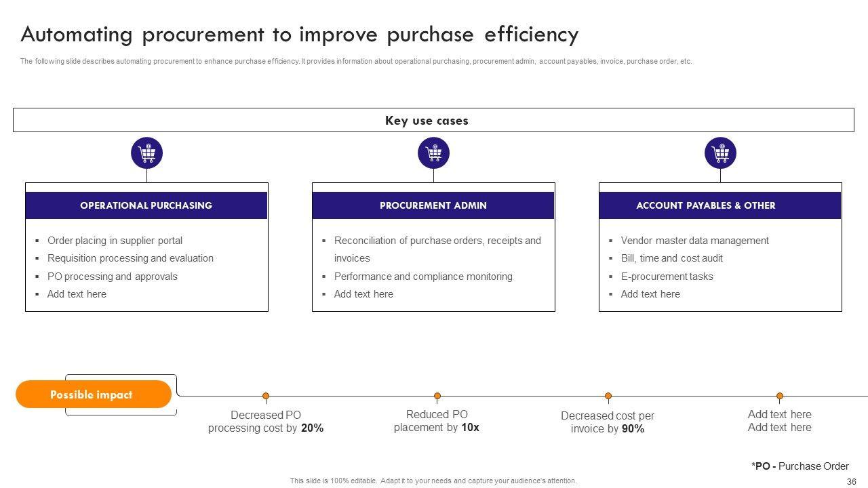Click timeline dot above 'Decreased PO processing cost'
Screen dimensions: 868x488
(266, 396)
